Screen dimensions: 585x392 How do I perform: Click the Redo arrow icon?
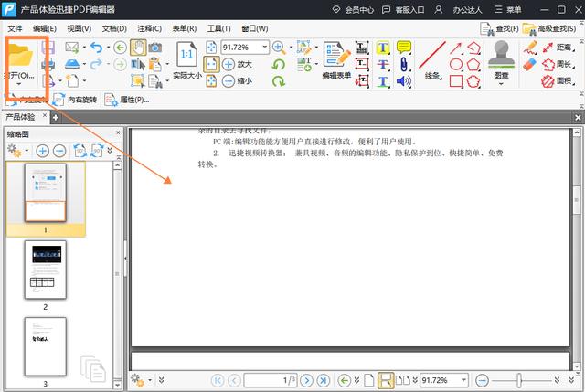click(x=96, y=64)
